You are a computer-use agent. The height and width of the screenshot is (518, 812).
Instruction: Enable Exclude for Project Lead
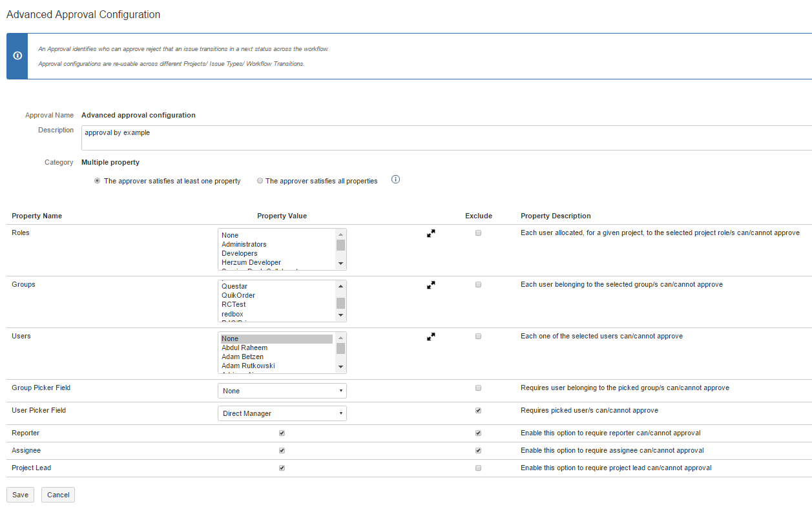pyautogui.click(x=478, y=468)
